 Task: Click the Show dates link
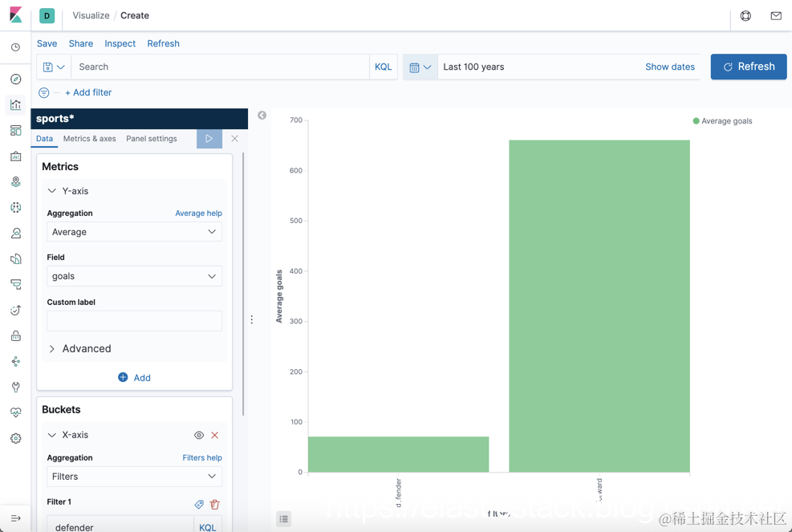(x=670, y=67)
